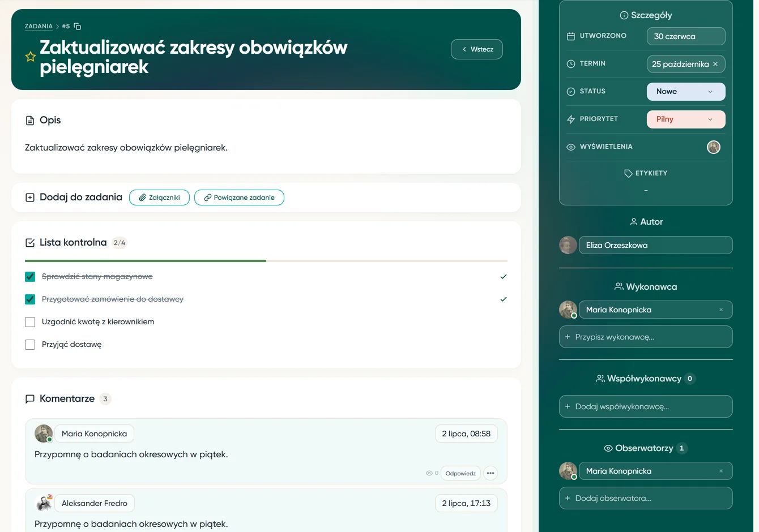Click the Komentarze speech bubble icon
This screenshot has height=532, width=759.
(x=30, y=399)
